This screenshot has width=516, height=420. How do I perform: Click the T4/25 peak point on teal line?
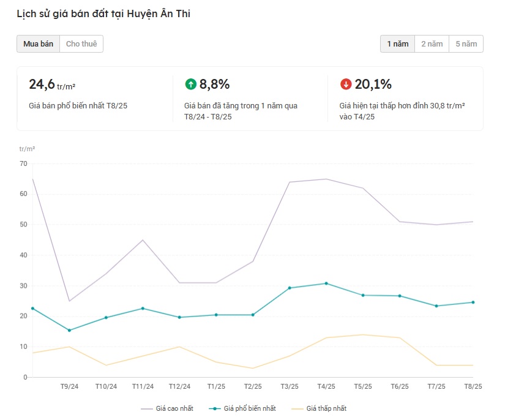tap(326, 283)
